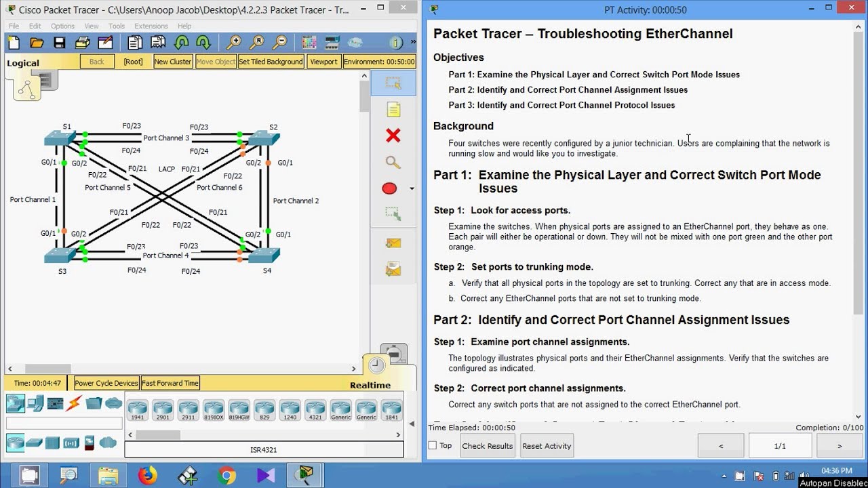
Task: Save the network with the floppy icon
Action: [60, 43]
